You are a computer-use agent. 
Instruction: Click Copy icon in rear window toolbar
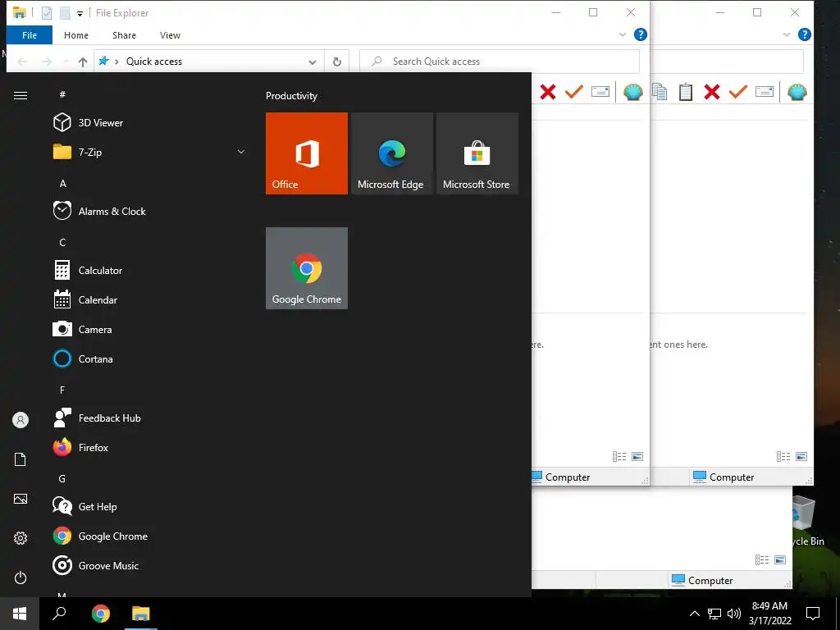pyautogui.click(x=660, y=92)
